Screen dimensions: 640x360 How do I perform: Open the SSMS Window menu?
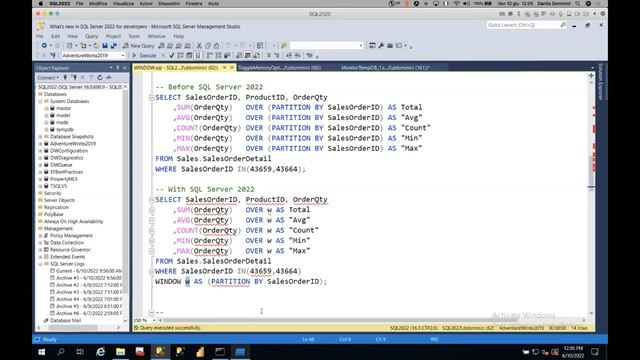pos(157,36)
